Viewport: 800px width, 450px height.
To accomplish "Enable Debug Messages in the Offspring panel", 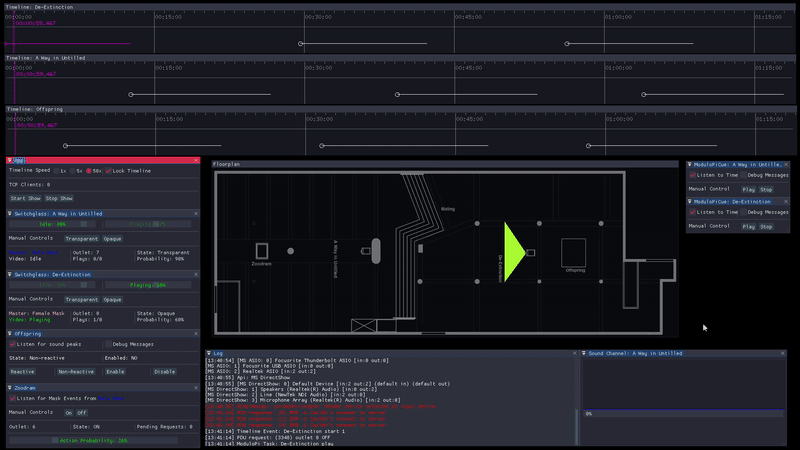I will 106,344.
